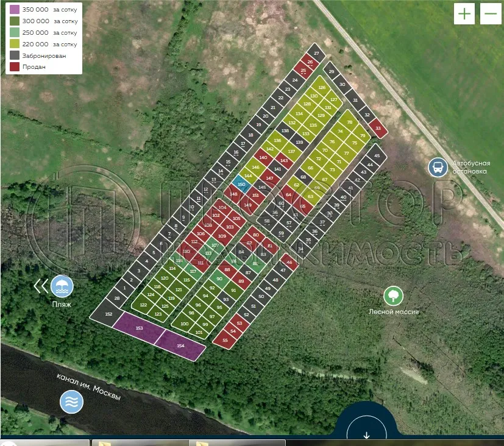
Task: Zoom in with the plus button
Action: pyautogui.click(x=464, y=14)
